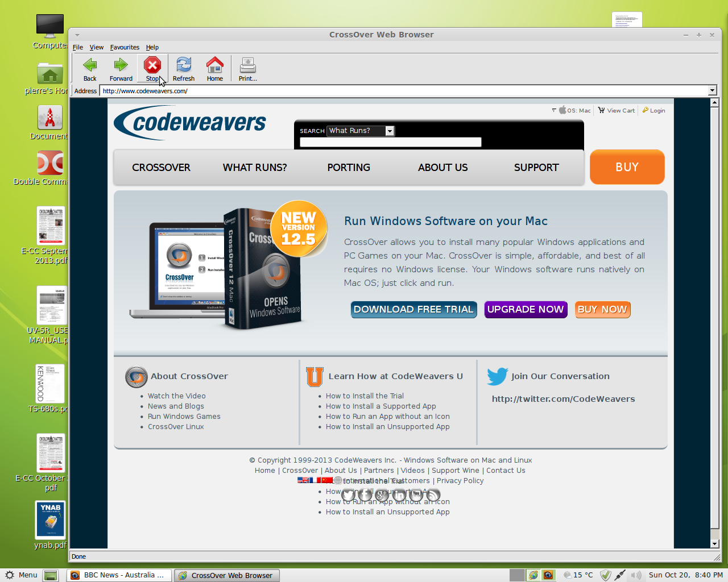
Task: Expand the address bar history dropdown
Action: pyautogui.click(x=712, y=90)
